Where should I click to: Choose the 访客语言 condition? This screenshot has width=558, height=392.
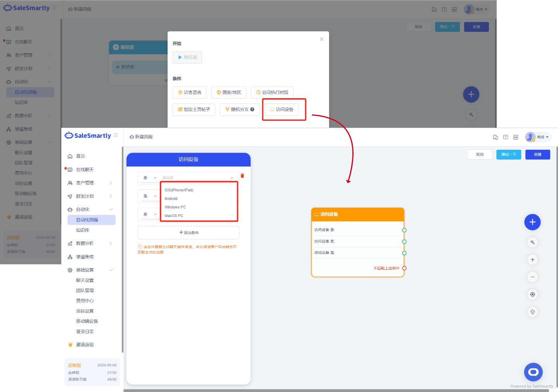[x=189, y=92]
